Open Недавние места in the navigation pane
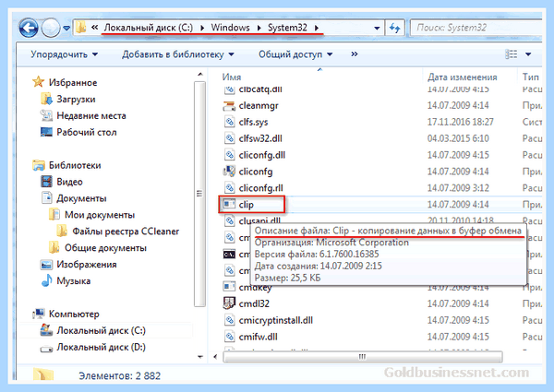The width and height of the screenshot is (554, 392). tap(91, 115)
